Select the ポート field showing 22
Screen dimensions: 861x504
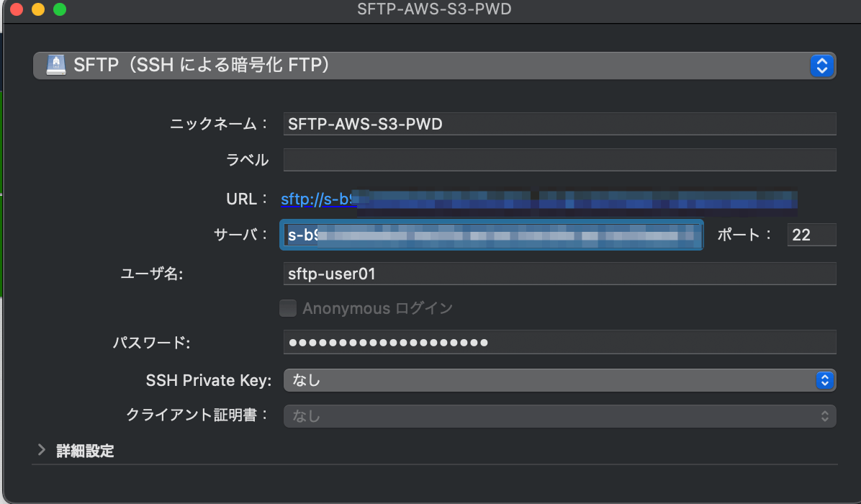tap(811, 235)
